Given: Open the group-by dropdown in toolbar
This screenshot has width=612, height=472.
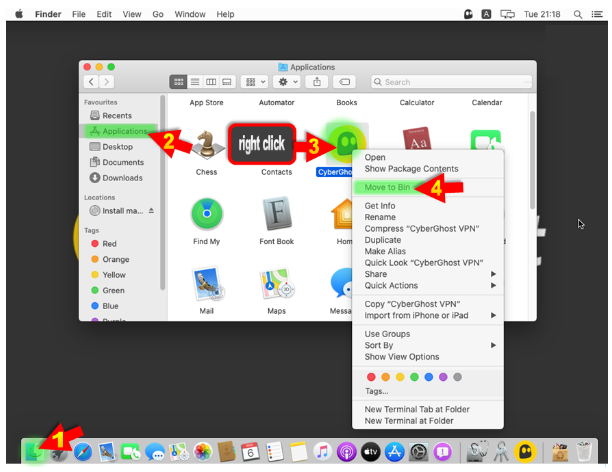Looking at the screenshot, I should coord(254,82).
